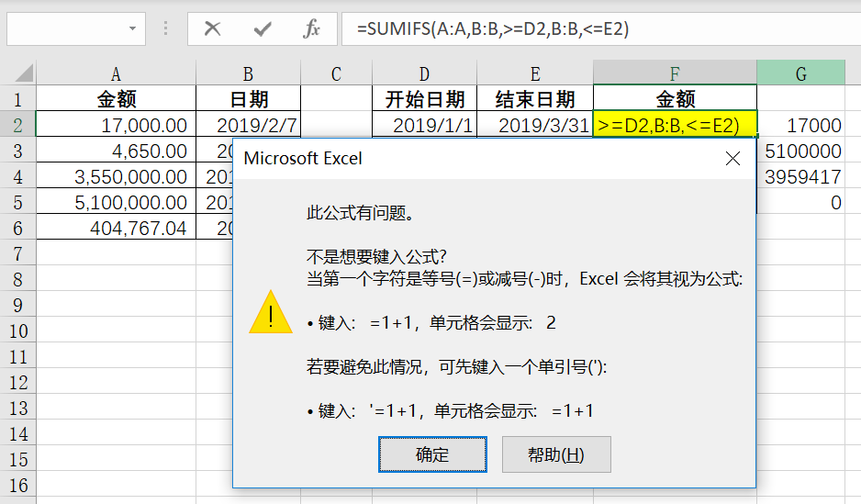Viewport: 861px width, 504px height.
Task: Click the enter checkmark in formula bar
Action: [263, 28]
